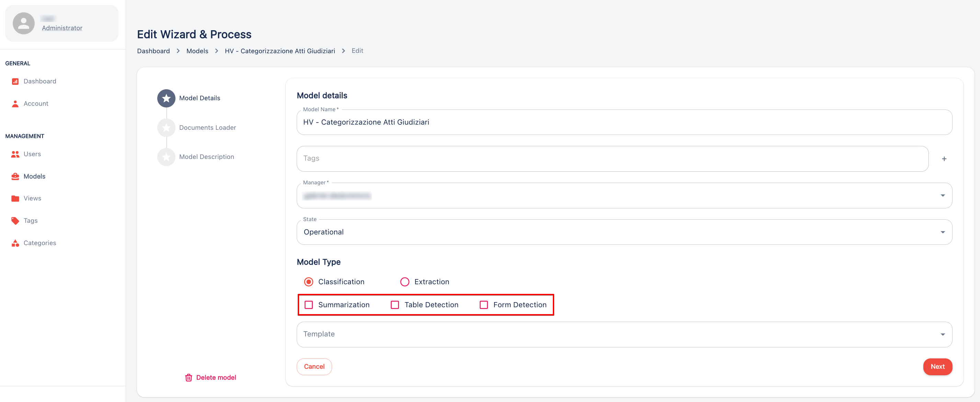This screenshot has height=402, width=980.
Task: Tick the Form Detection checkbox
Action: coord(483,305)
